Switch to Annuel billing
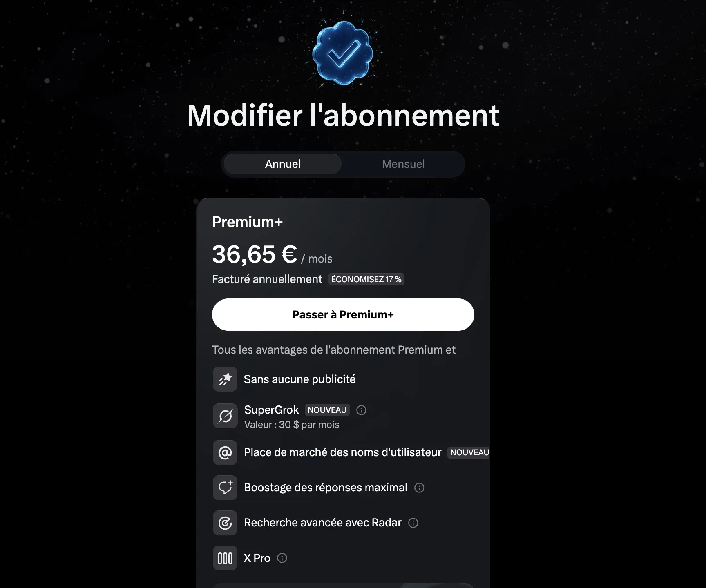Screen dimensions: 706x588 pos(283,164)
